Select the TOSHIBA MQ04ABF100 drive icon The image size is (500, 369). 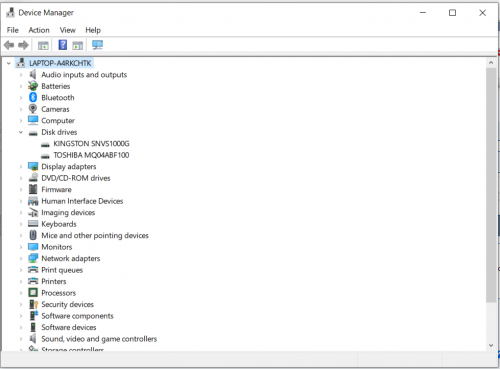(45, 156)
